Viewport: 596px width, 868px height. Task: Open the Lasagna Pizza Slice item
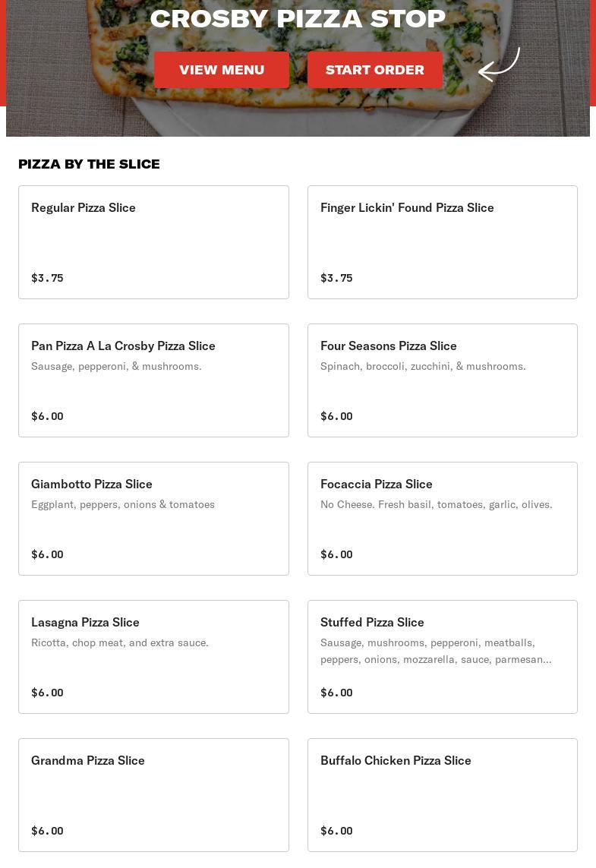coord(153,656)
